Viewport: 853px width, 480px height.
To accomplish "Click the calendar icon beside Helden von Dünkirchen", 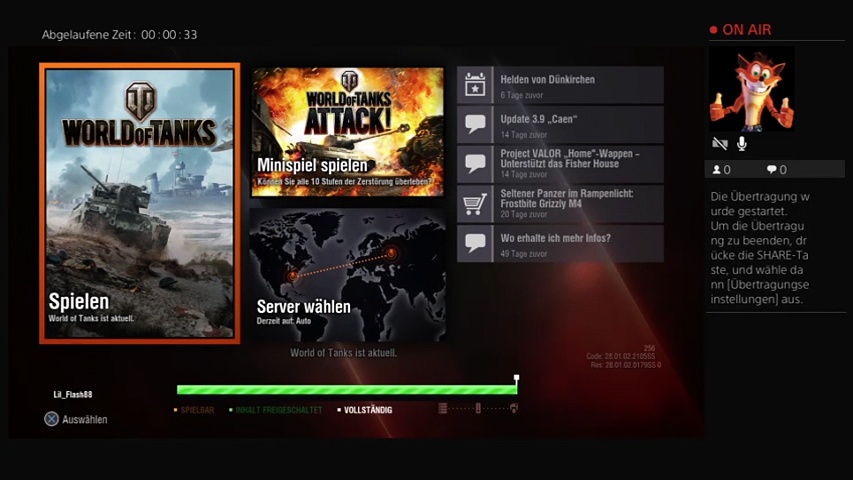I will coord(476,86).
